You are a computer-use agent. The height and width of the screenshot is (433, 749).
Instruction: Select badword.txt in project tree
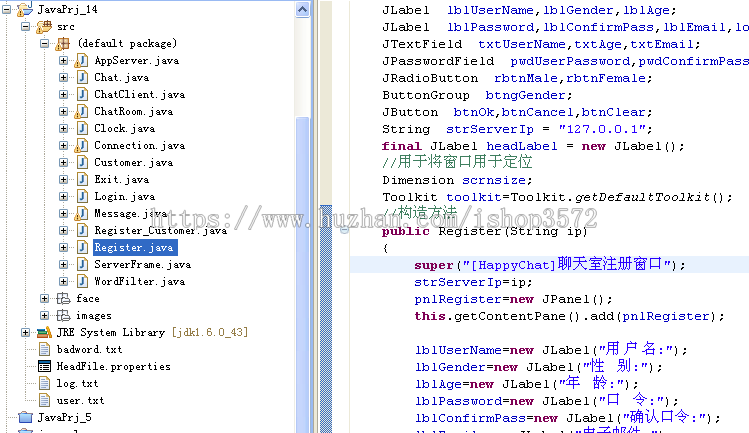[89, 349]
